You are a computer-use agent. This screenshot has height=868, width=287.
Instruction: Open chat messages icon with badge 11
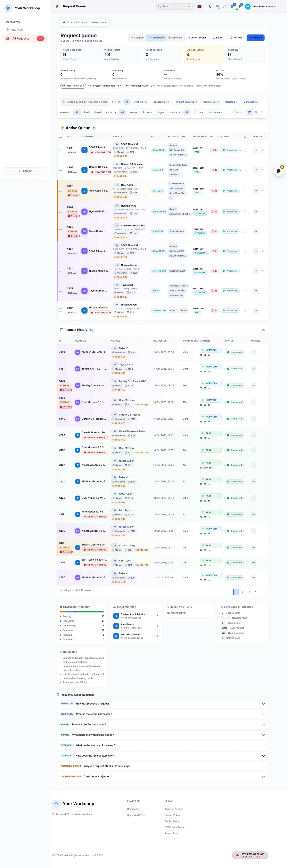pos(232,6)
